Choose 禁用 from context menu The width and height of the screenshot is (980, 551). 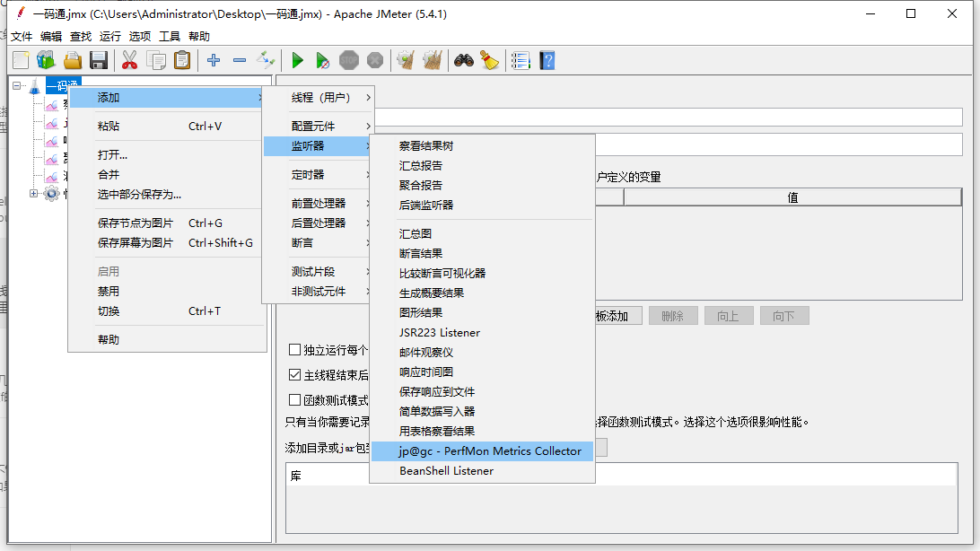[x=167, y=291]
